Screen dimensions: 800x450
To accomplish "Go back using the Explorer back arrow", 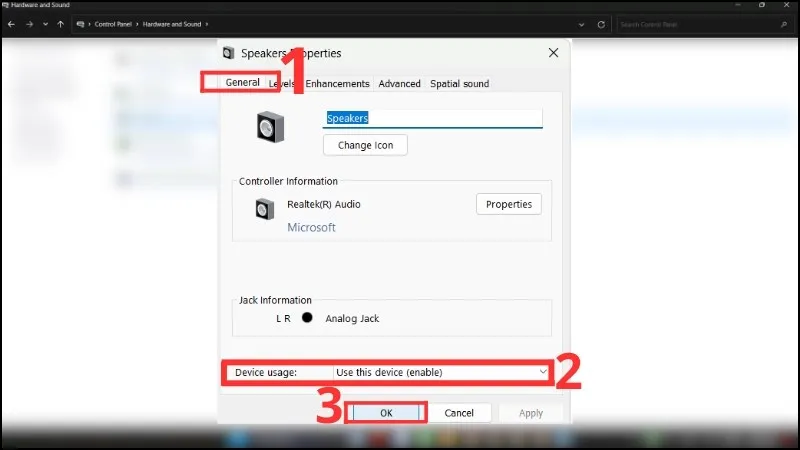I will pyautogui.click(x=11, y=23).
